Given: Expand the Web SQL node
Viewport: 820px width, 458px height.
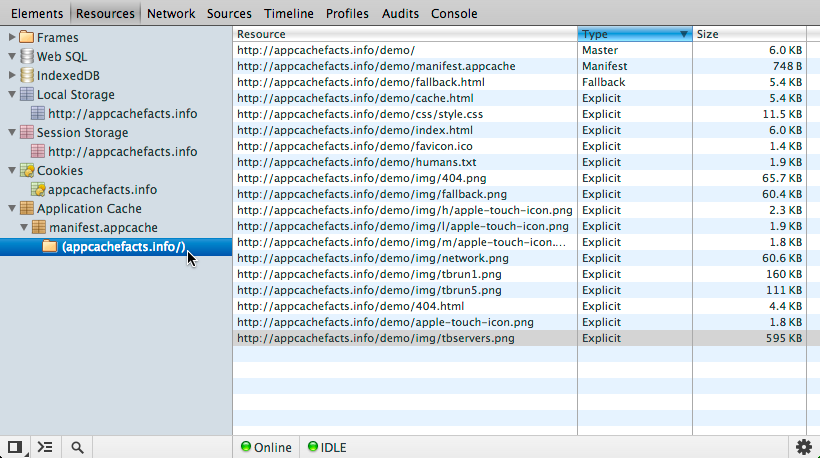Looking at the screenshot, I should (12, 56).
